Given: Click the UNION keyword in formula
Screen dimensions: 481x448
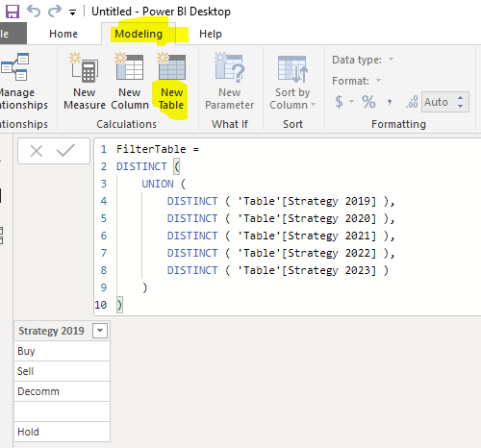Looking at the screenshot, I should (x=158, y=184).
